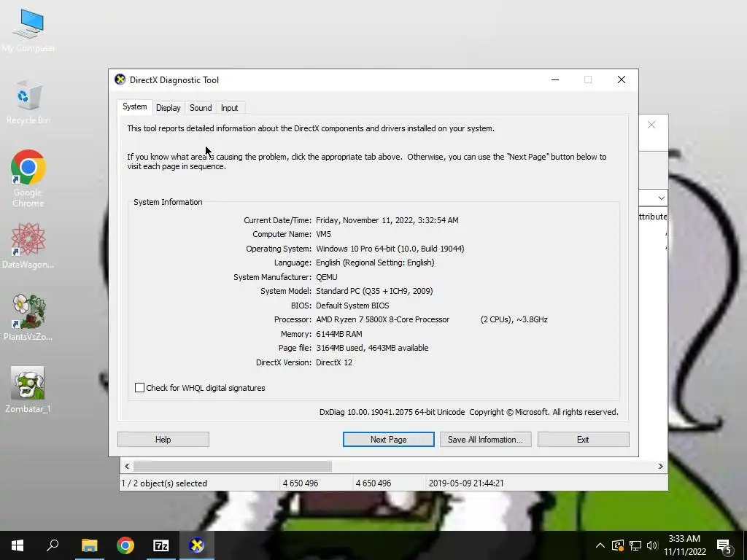Click the Computer Name value 'VM5'

(323, 234)
